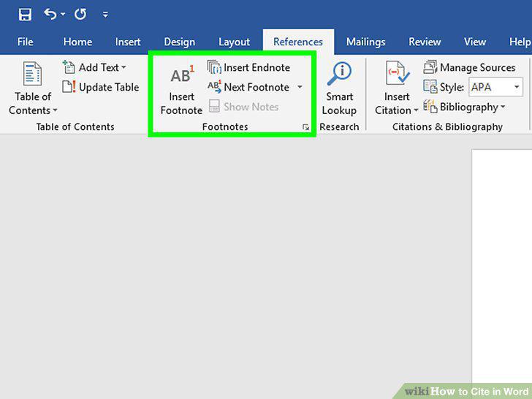Click the Add Text icon

tap(69, 67)
